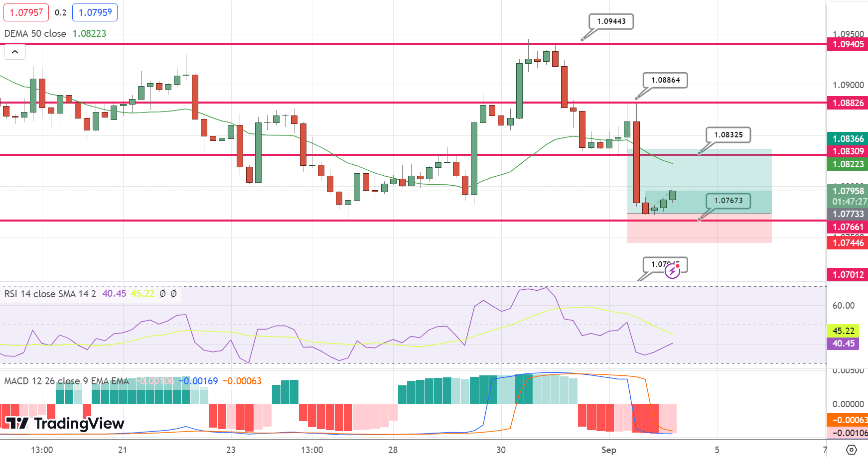Click the 1.09000 price scale label
Screen dimensions: 868x457
point(848,85)
